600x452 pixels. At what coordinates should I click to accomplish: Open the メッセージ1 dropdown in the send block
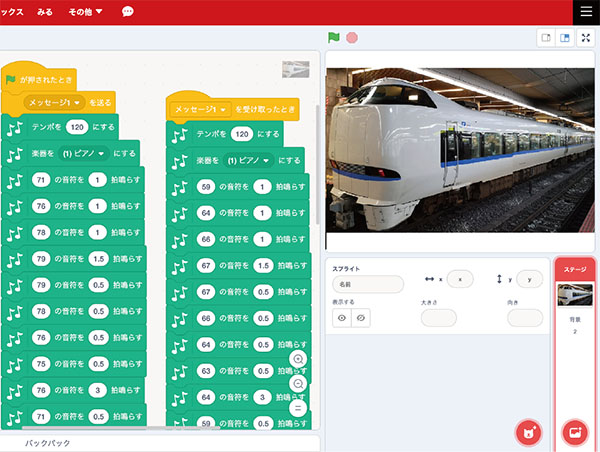click(x=78, y=102)
